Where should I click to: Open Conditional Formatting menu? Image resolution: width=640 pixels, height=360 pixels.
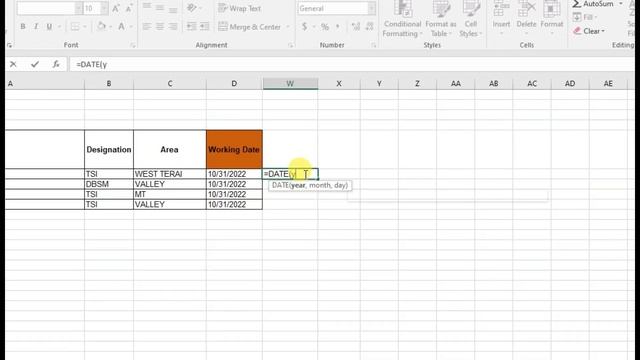pos(402,20)
